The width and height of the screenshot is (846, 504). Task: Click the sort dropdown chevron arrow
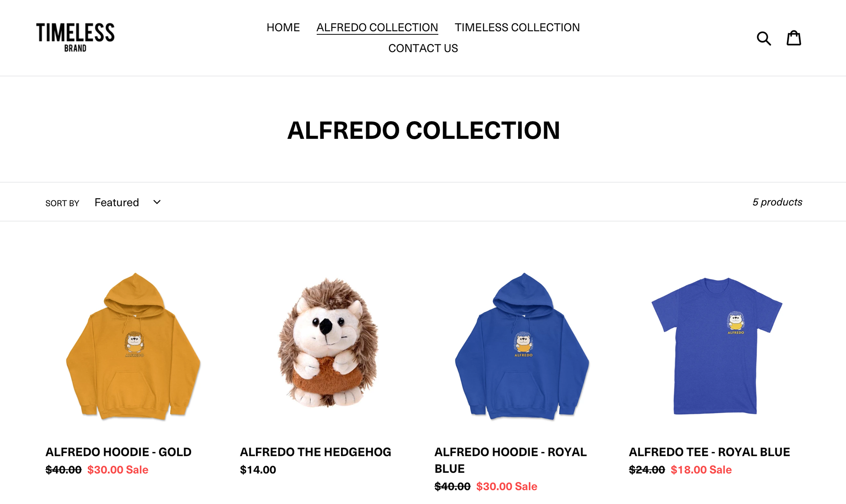click(157, 202)
